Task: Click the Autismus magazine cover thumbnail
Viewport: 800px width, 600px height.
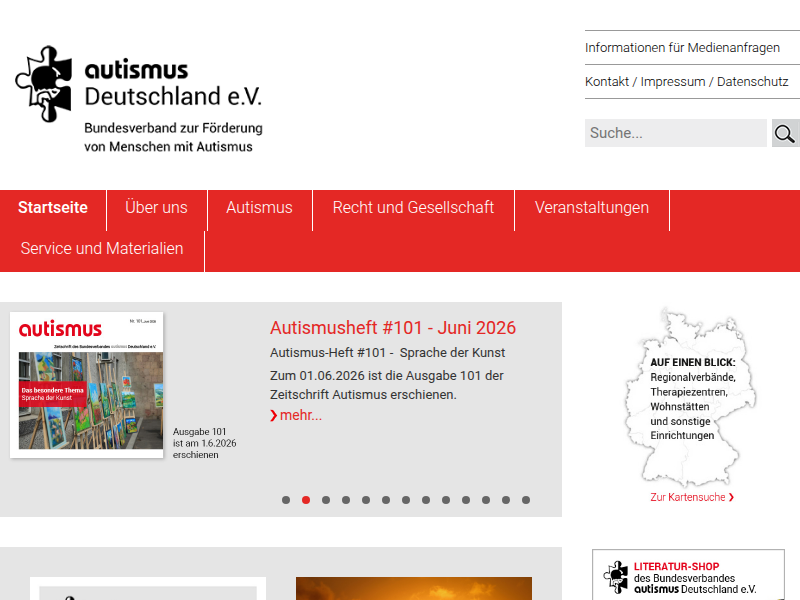Action: 86,385
